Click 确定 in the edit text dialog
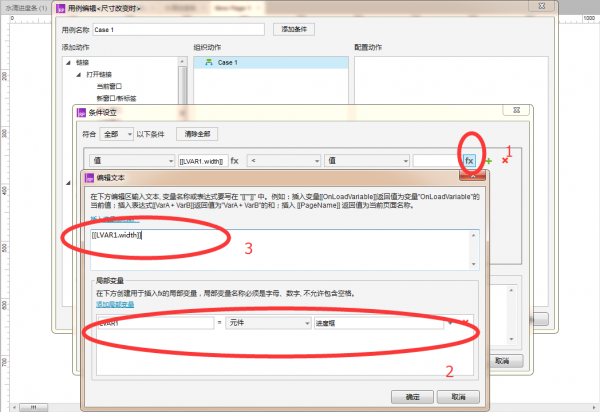The height and width of the screenshot is (412, 600). coord(412,397)
